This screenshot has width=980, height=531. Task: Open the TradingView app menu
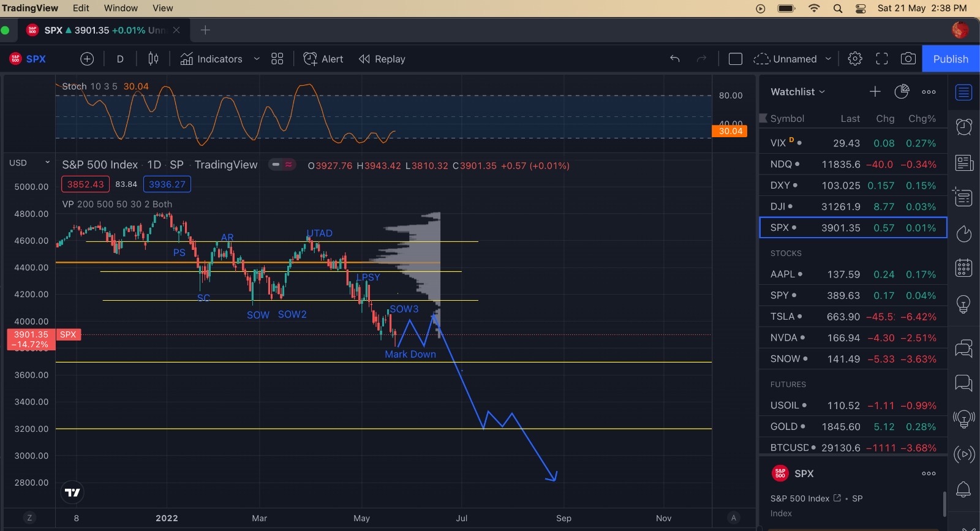click(x=30, y=8)
